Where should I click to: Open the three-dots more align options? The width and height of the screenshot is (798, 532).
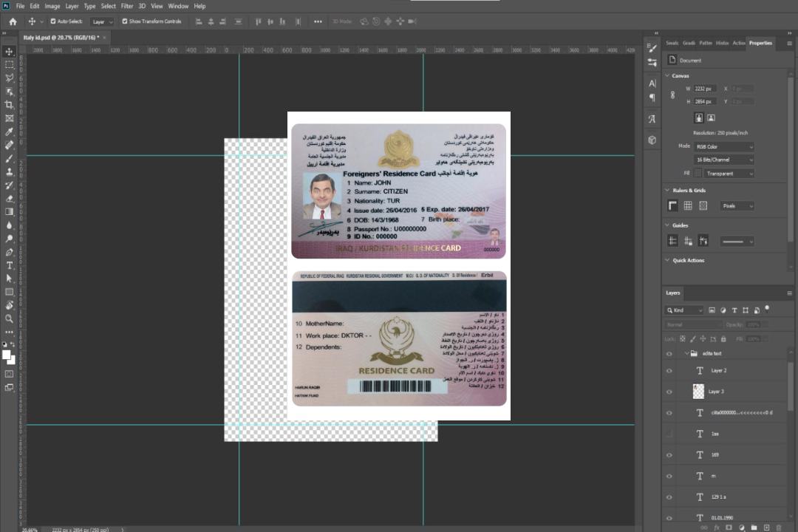pyautogui.click(x=318, y=21)
